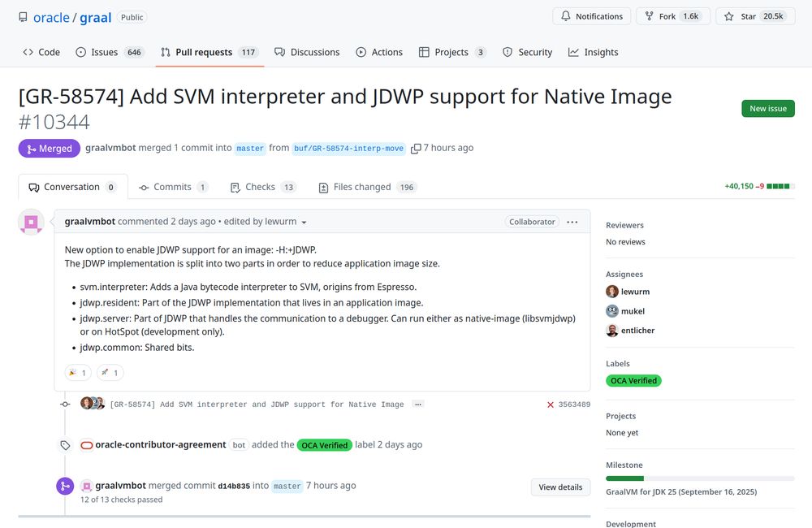Click the New issue button
This screenshot has width=812, height=528.
pos(768,108)
